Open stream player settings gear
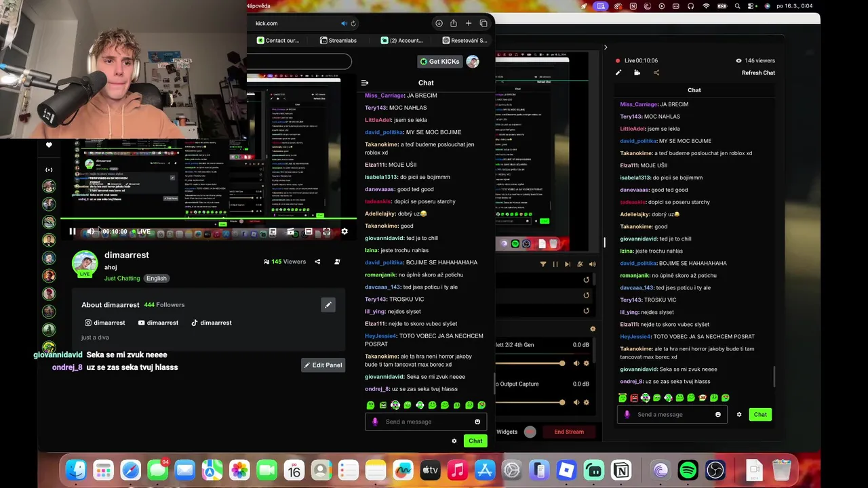Viewport: 868px width, 488px height. [344, 232]
